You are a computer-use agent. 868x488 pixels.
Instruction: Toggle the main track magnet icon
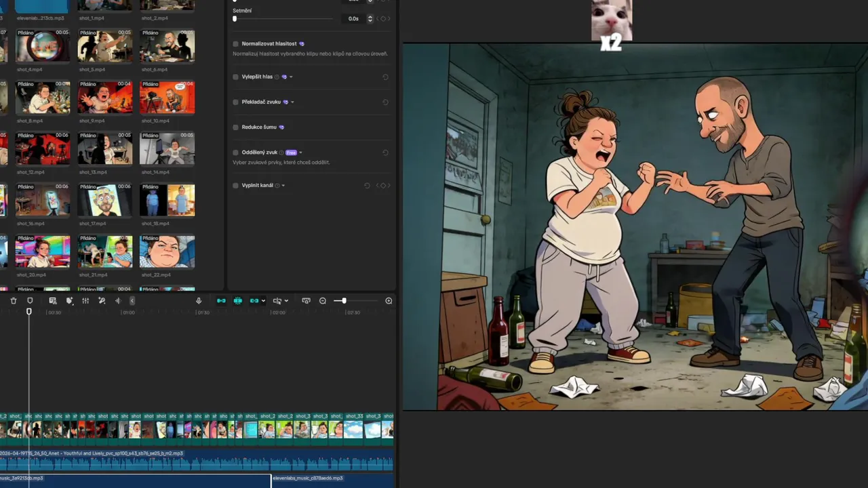221,301
